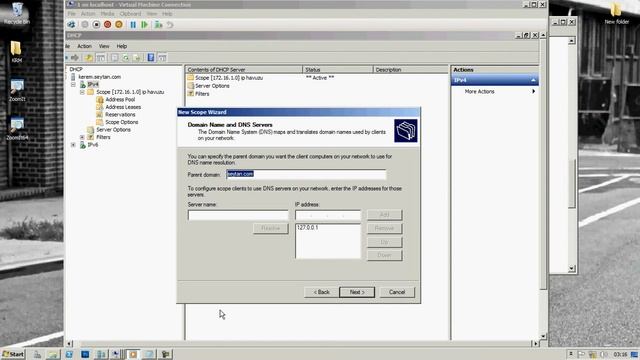Click the Resolve button under Server name
This screenshot has width=640, height=360.
click(271, 228)
